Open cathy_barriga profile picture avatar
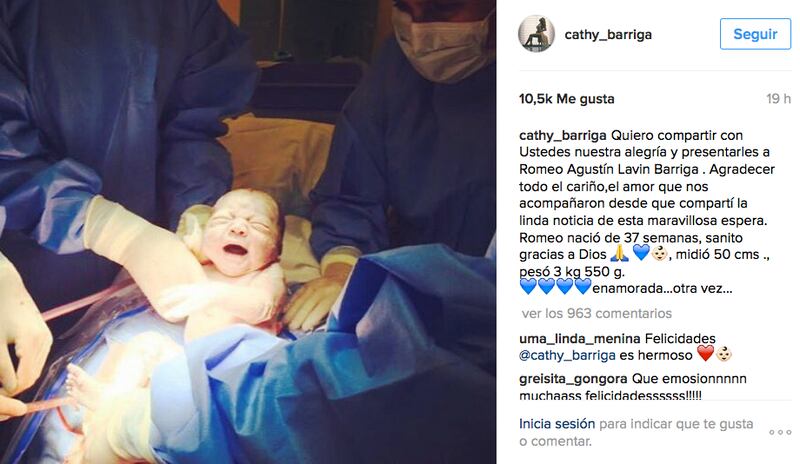 [x=536, y=34]
